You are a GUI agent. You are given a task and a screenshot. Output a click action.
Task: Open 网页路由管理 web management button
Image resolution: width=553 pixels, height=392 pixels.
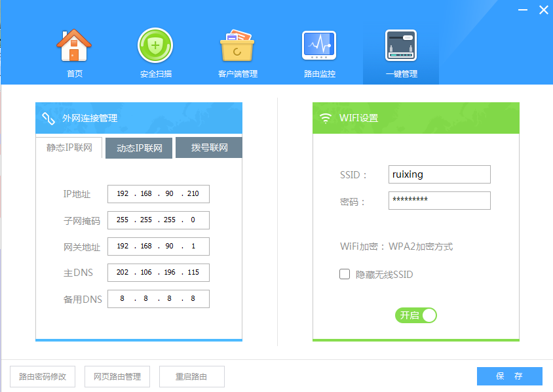[117, 377]
